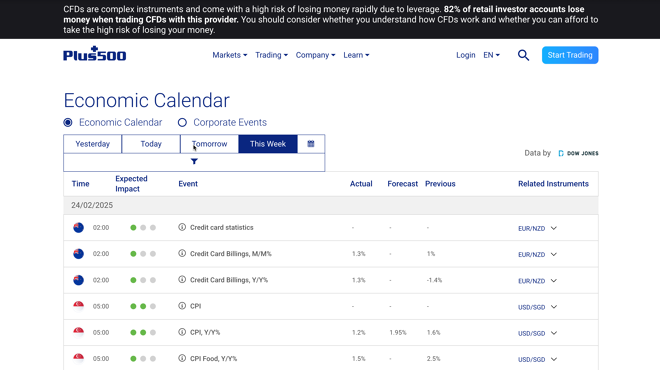Switch to the Yesterday tab

pyautogui.click(x=93, y=144)
